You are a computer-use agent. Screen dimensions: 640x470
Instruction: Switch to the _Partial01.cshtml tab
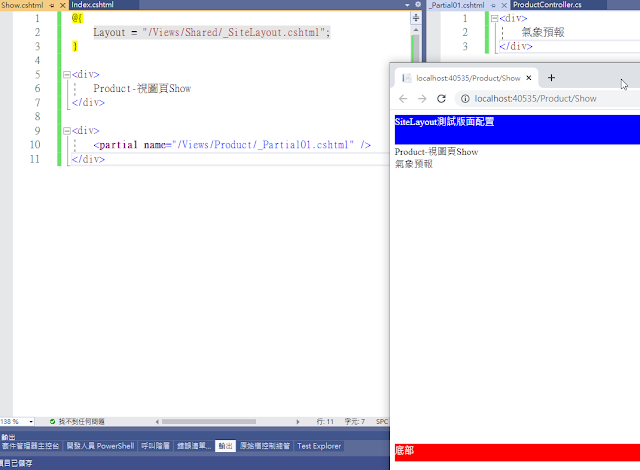click(x=458, y=5)
